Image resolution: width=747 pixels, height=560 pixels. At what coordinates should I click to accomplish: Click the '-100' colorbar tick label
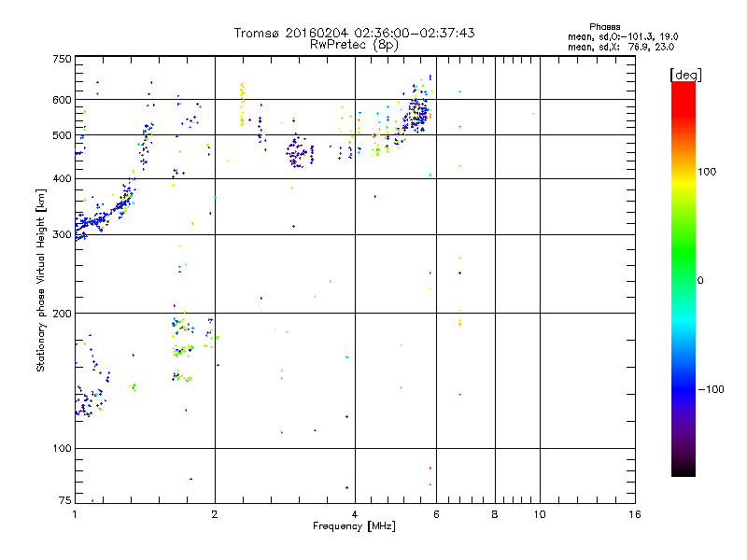coord(711,389)
